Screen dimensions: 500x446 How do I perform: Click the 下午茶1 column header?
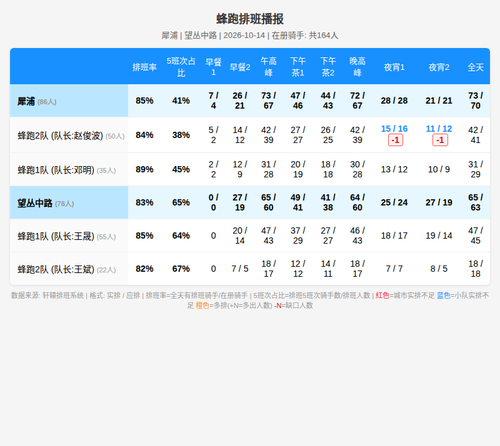click(x=298, y=67)
